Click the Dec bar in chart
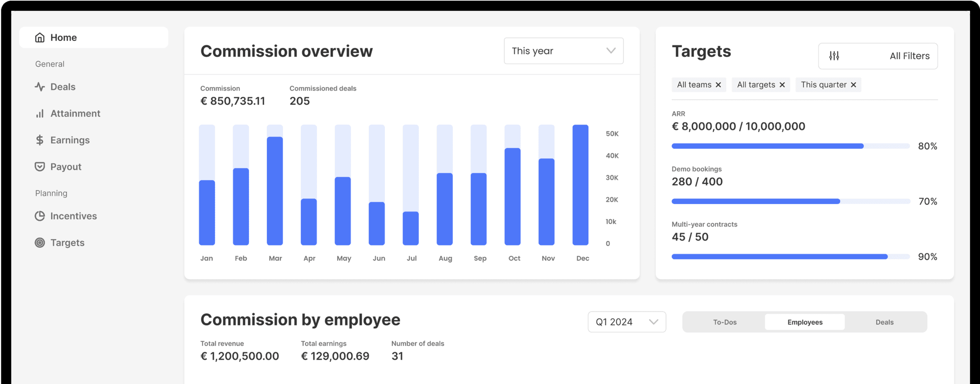 (580, 185)
